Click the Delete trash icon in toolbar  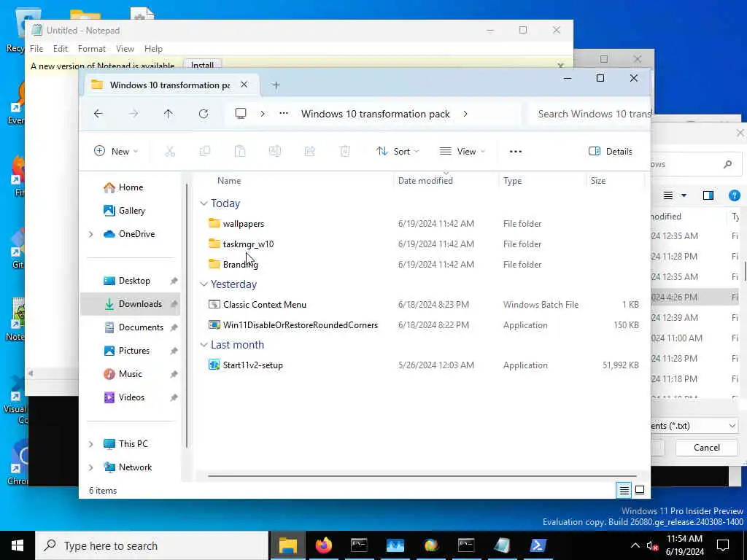pyautogui.click(x=345, y=152)
